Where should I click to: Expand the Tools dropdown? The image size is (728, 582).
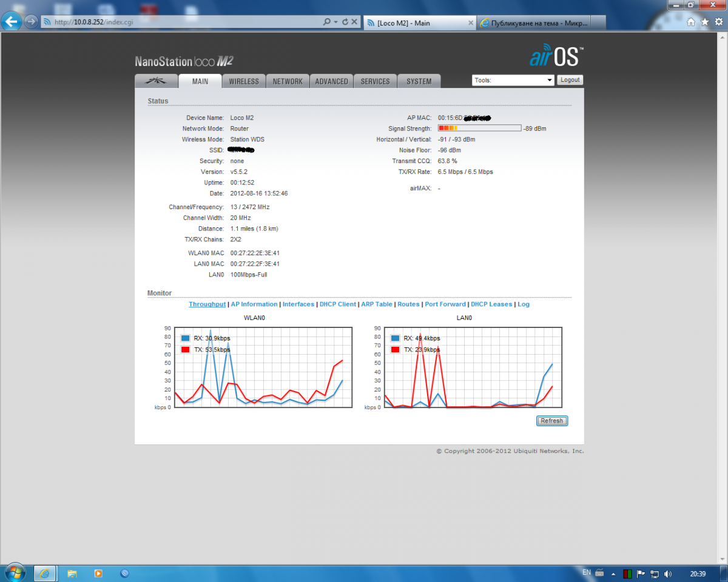point(513,80)
